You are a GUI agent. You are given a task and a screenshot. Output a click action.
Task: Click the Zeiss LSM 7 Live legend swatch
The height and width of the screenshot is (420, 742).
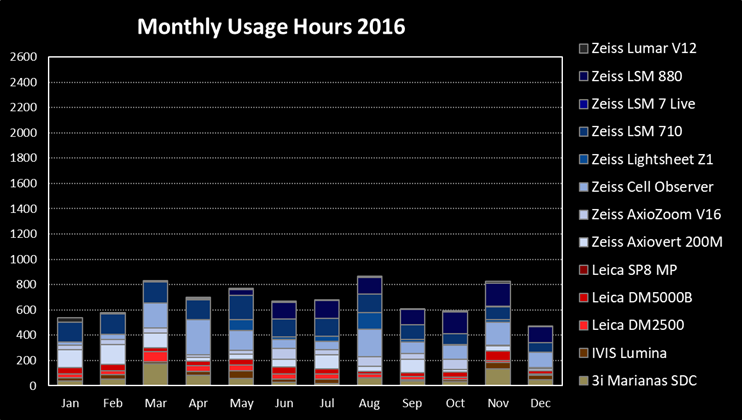pos(585,104)
